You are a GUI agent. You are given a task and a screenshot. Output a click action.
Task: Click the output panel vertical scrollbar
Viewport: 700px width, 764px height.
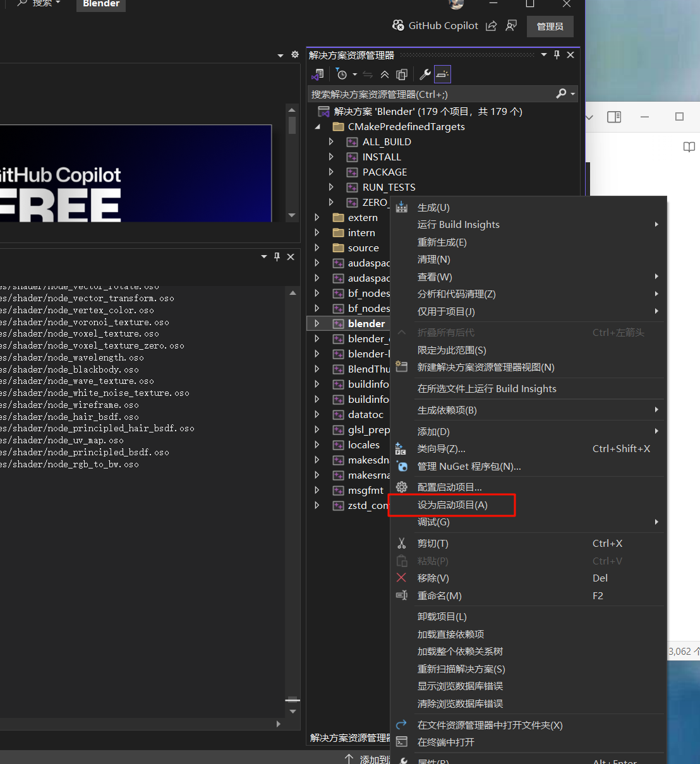(293, 502)
